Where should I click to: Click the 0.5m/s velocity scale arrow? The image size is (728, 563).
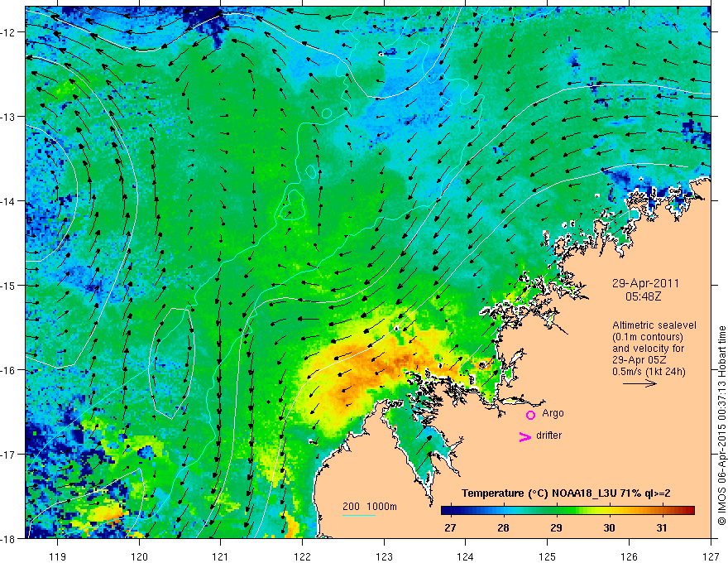(639, 383)
